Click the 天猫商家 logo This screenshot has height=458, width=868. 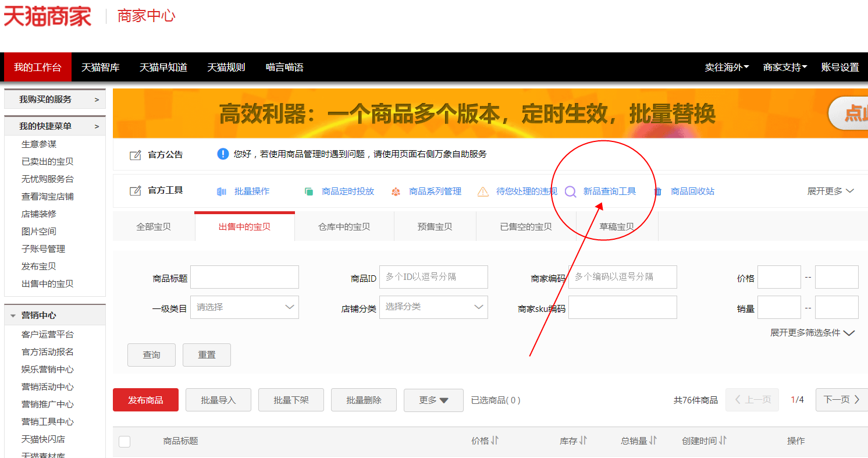point(48,16)
